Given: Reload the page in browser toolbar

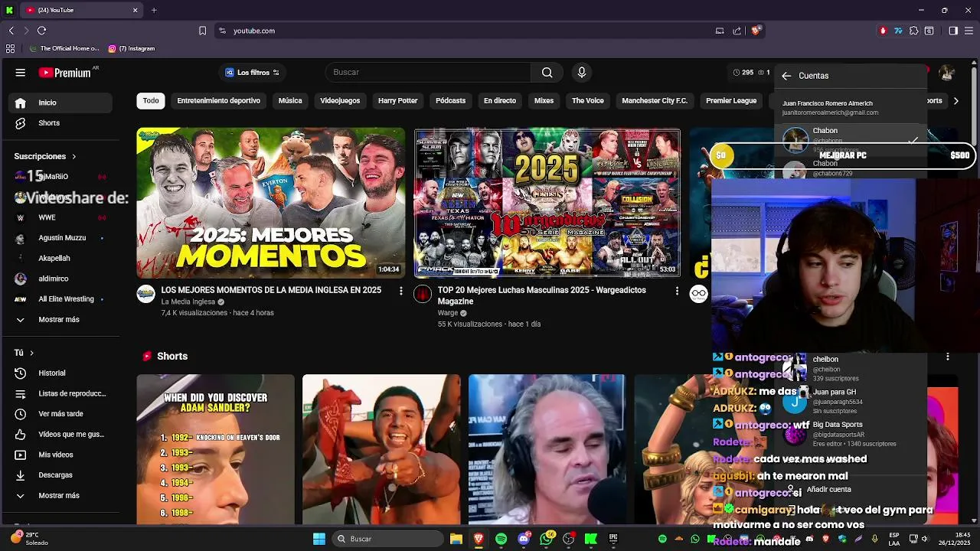Looking at the screenshot, I should tap(41, 31).
